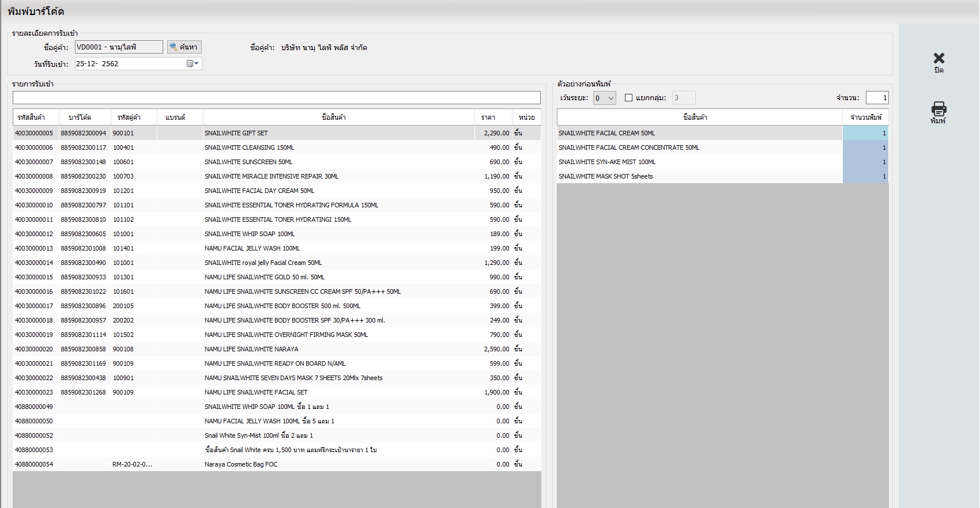Select SNAILWHITE royal jelly Facial Cream 50ML

(x=277, y=263)
